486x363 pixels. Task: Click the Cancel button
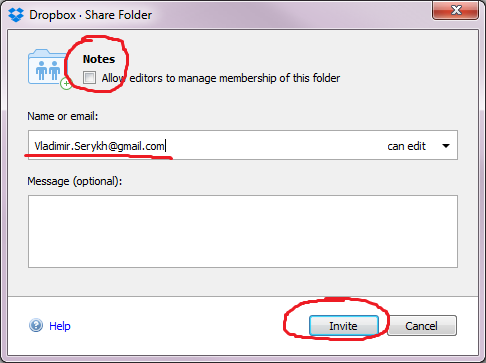(422, 326)
